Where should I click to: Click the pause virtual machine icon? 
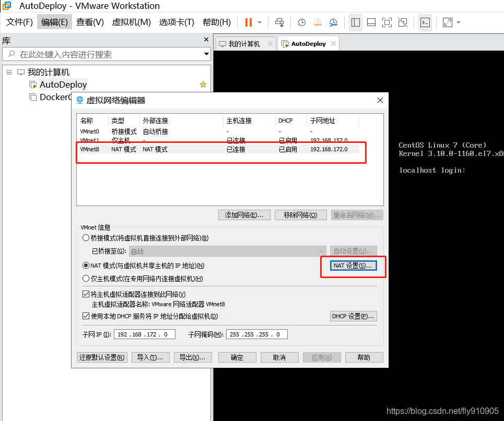click(x=249, y=22)
